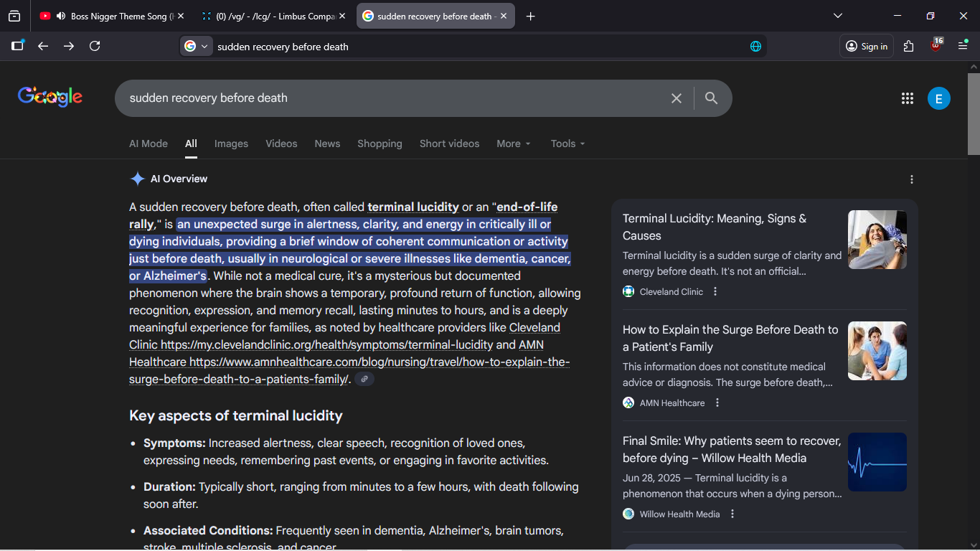This screenshot has width=980, height=551.
Task: Open the Google account avatar E
Action: pyautogui.click(x=939, y=98)
